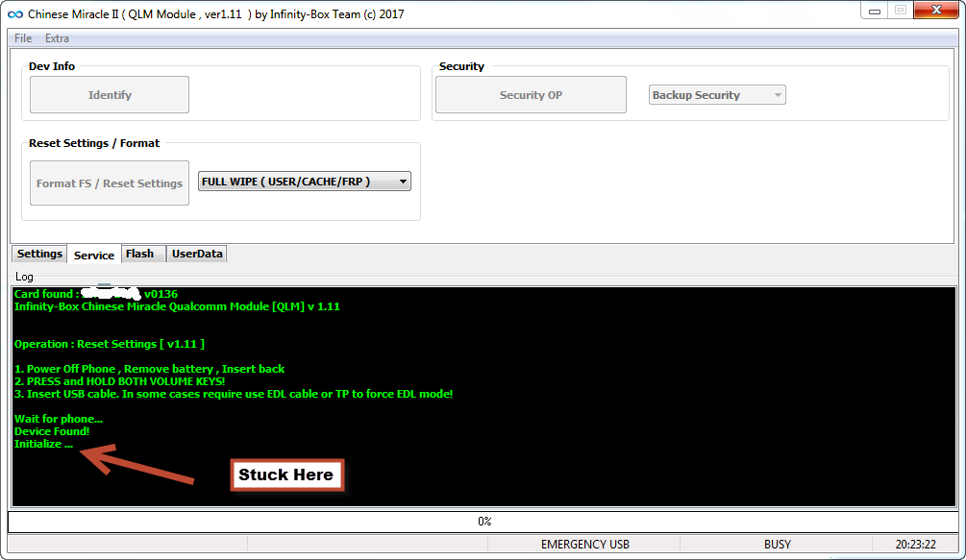Click the 0% progress bar

click(x=483, y=522)
